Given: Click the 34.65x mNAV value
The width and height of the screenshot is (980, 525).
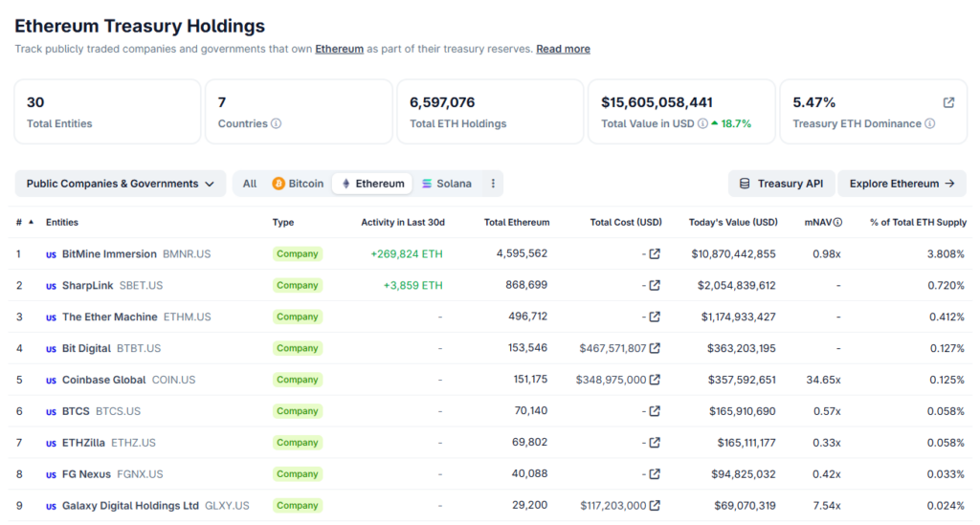Looking at the screenshot, I should click(823, 380).
